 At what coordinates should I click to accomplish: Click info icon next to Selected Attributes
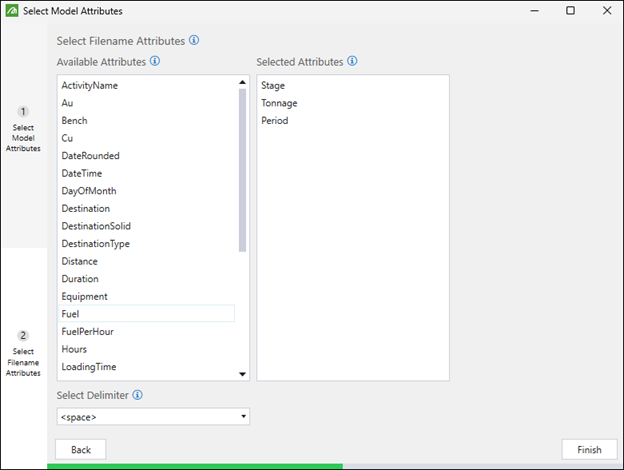352,61
